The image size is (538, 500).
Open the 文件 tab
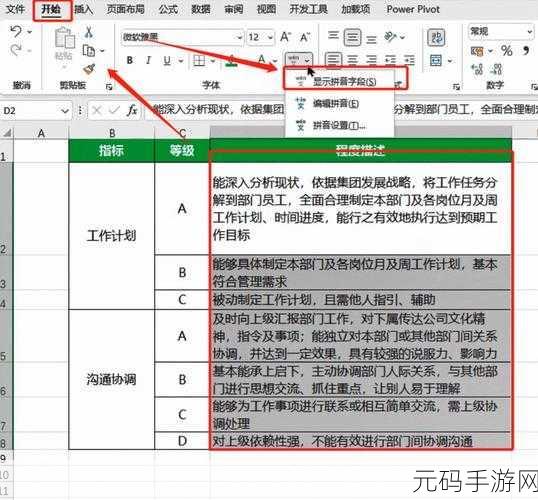point(16,9)
